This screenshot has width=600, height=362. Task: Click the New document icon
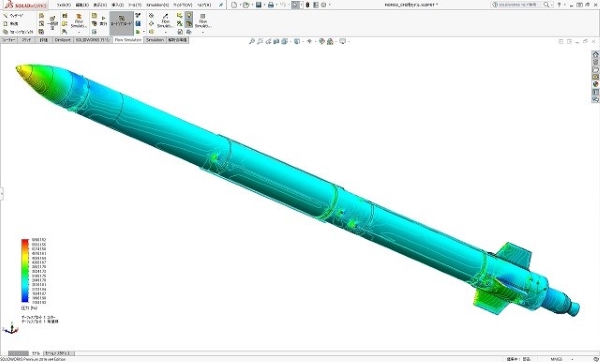point(234,5)
